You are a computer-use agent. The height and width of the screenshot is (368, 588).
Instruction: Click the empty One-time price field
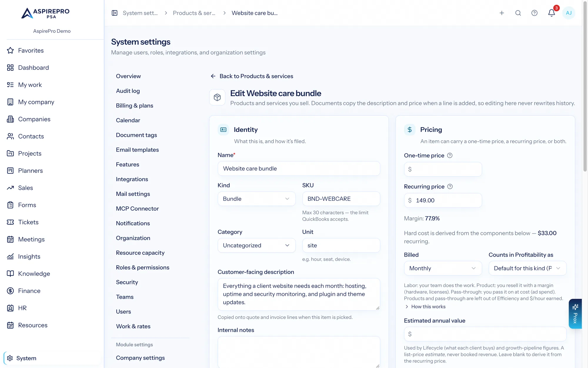click(443, 169)
